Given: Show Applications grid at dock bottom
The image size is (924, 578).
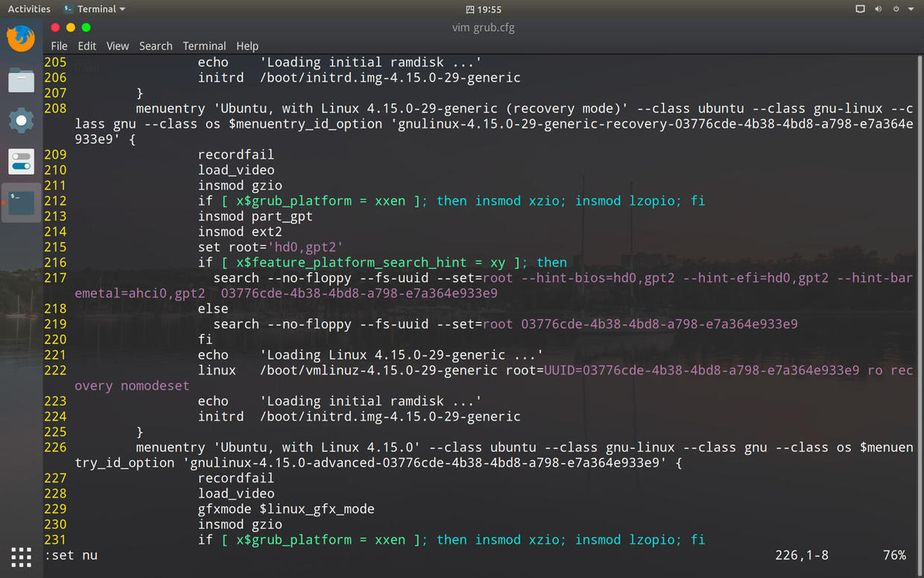Looking at the screenshot, I should tap(21, 556).
